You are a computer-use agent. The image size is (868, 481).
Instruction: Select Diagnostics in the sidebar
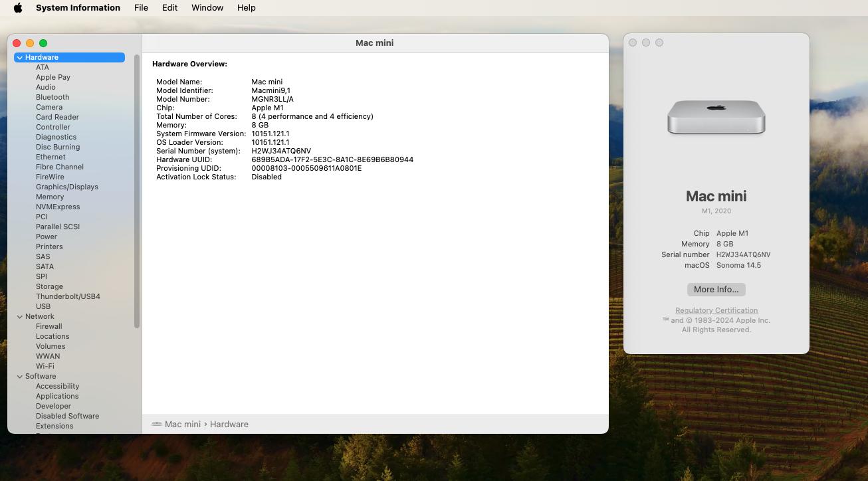click(56, 137)
